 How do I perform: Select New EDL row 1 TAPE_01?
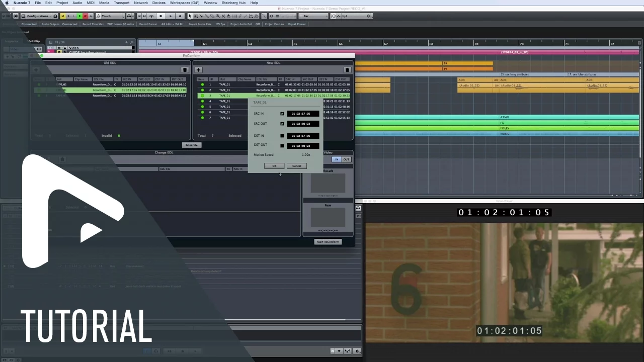click(273, 84)
